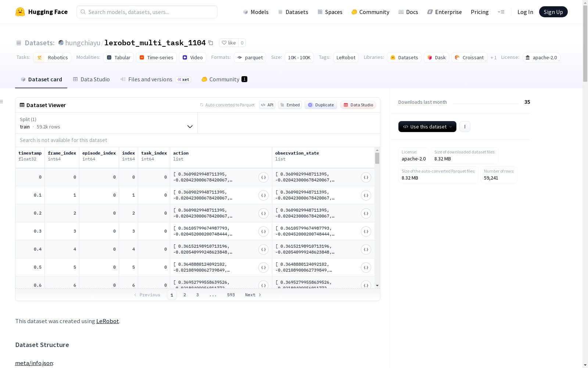Screen dimensions: 588x368
Task: Focus the search models and datasets field
Action: 147,12
